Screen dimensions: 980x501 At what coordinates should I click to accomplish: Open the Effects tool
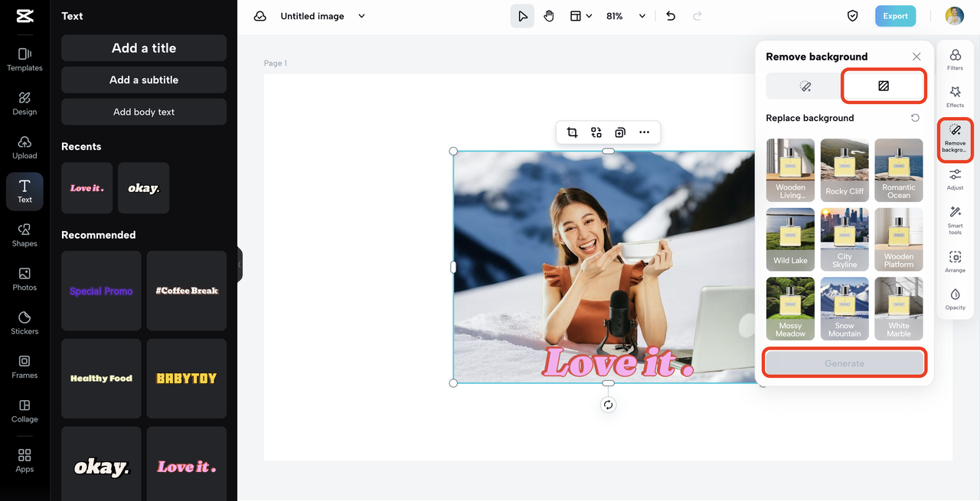click(955, 96)
